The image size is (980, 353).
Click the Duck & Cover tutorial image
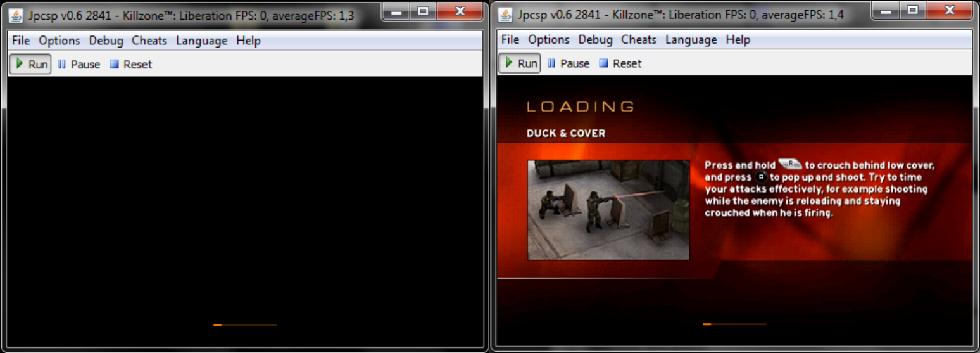tap(608, 210)
